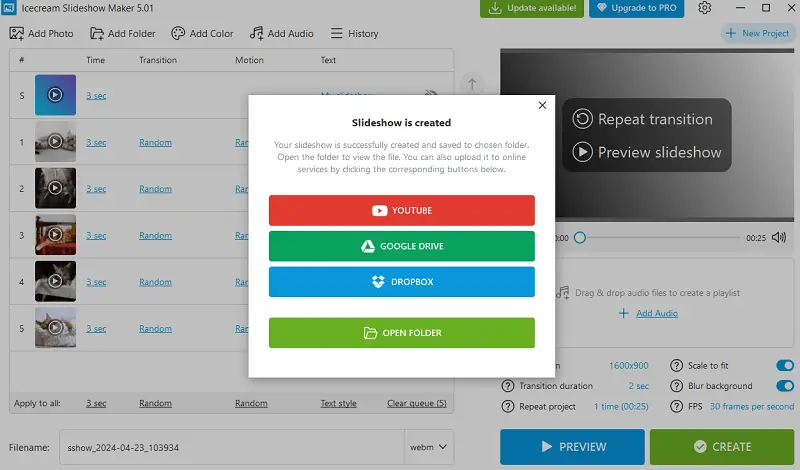Screen dimensions: 800x470
Task: Click the blue PREVIEW button
Action: 572,447
